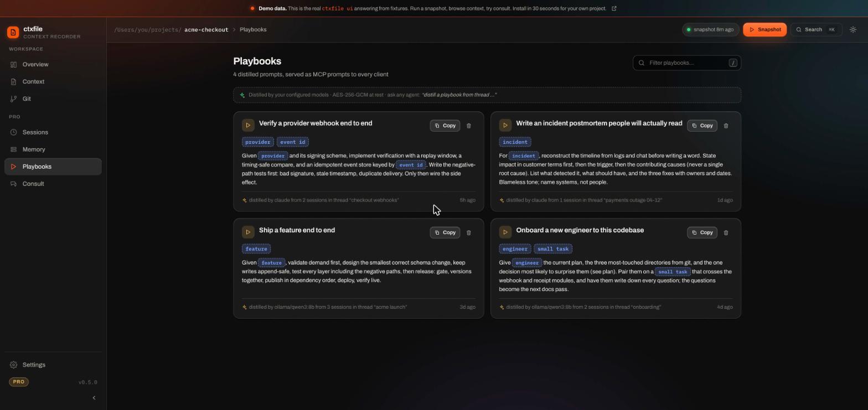Click the Settings gear icon
This screenshot has height=410, width=868.
(x=13, y=365)
